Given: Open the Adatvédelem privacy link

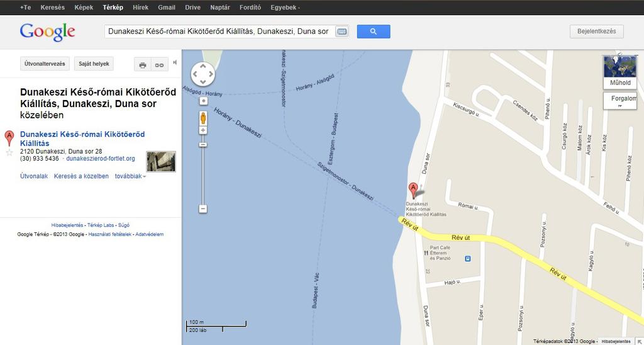Looking at the screenshot, I should (150, 234).
